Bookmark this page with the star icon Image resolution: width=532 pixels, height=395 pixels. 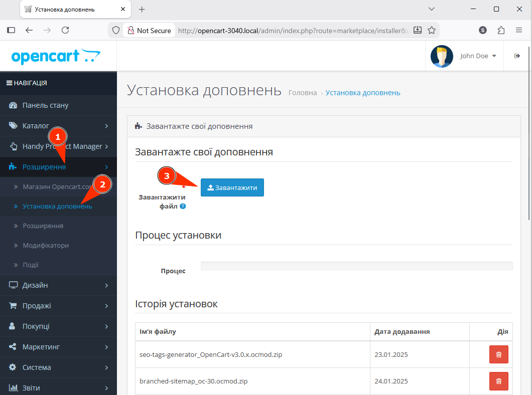(432, 30)
